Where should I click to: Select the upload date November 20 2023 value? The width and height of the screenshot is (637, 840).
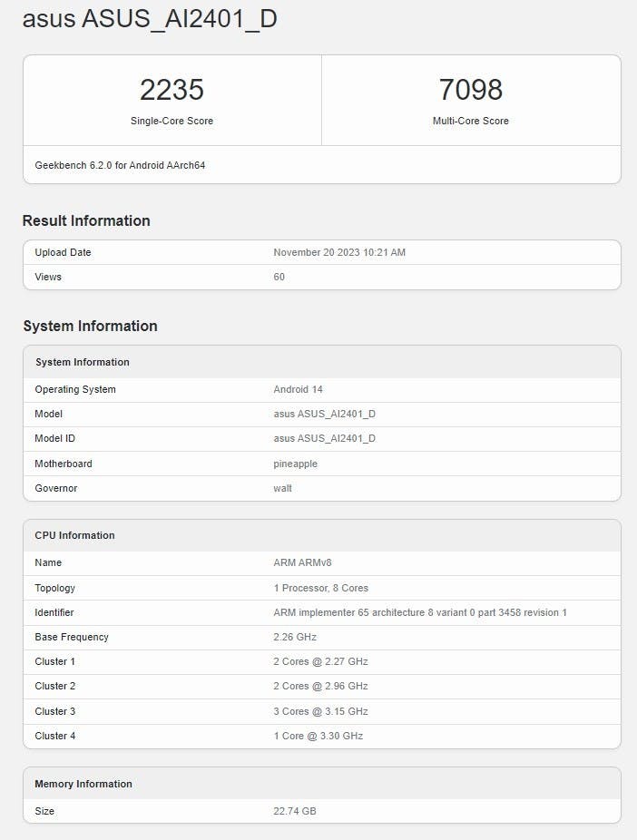click(x=339, y=252)
